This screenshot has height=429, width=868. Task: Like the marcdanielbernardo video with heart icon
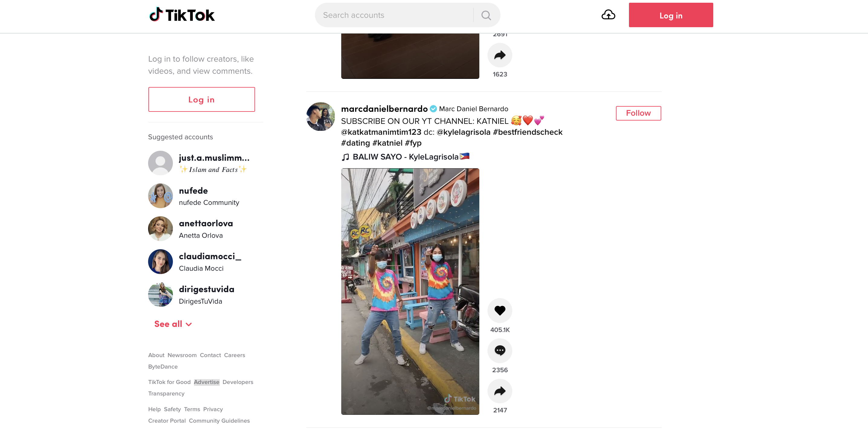pyautogui.click(x=500, y=311)
